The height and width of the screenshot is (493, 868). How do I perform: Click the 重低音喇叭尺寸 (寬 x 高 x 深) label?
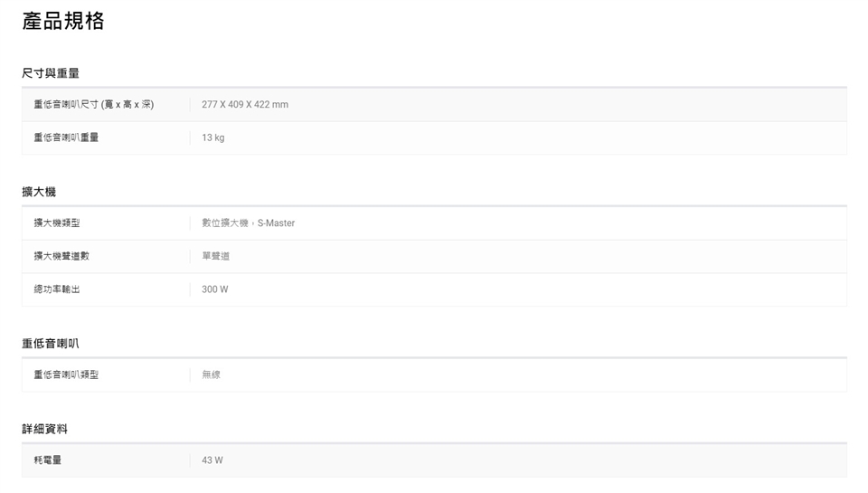(94, 105)
